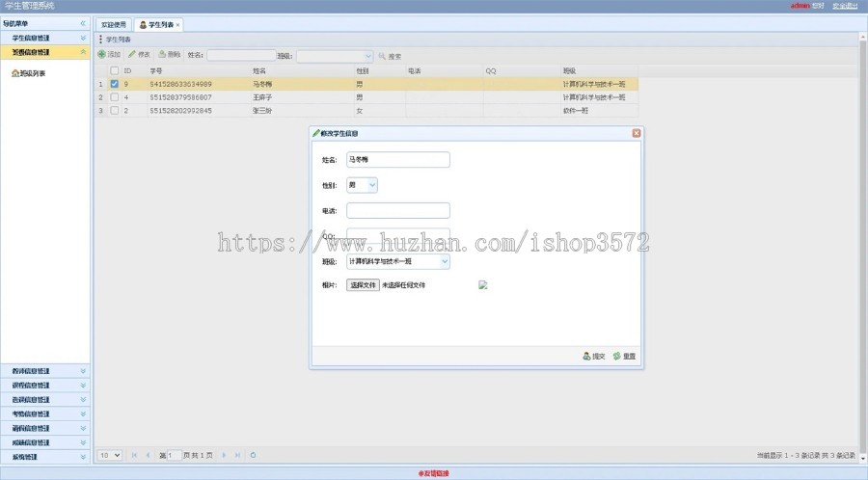Expand the 教师信息管理 menu section
This screenshot has width=868, height=480.
45,371
